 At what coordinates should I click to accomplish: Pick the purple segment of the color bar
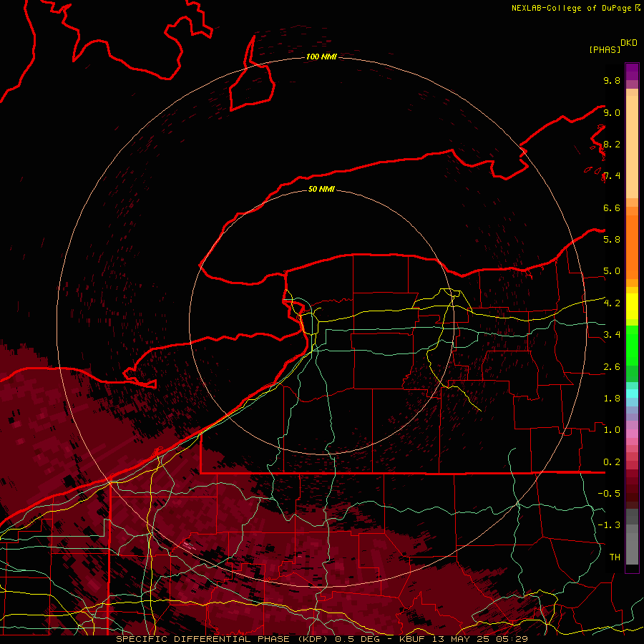(632, 72)
